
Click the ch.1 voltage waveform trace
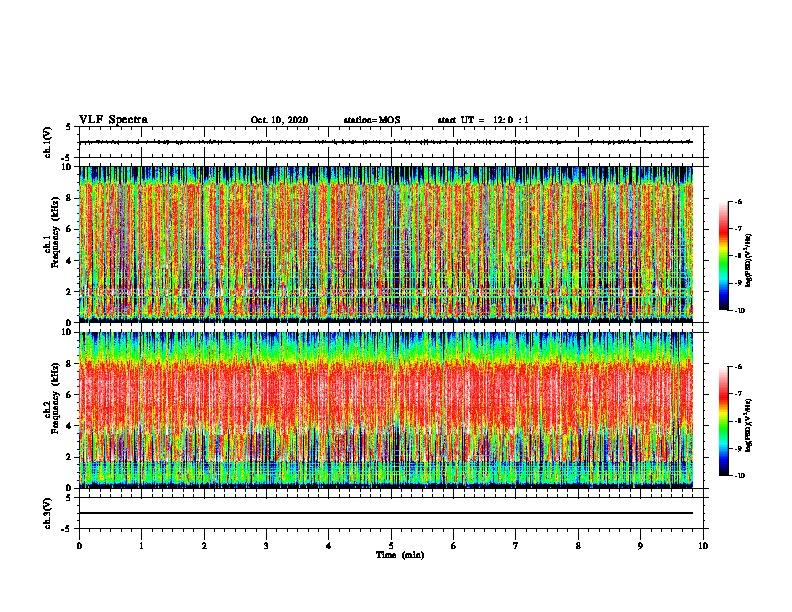(386, 142)
